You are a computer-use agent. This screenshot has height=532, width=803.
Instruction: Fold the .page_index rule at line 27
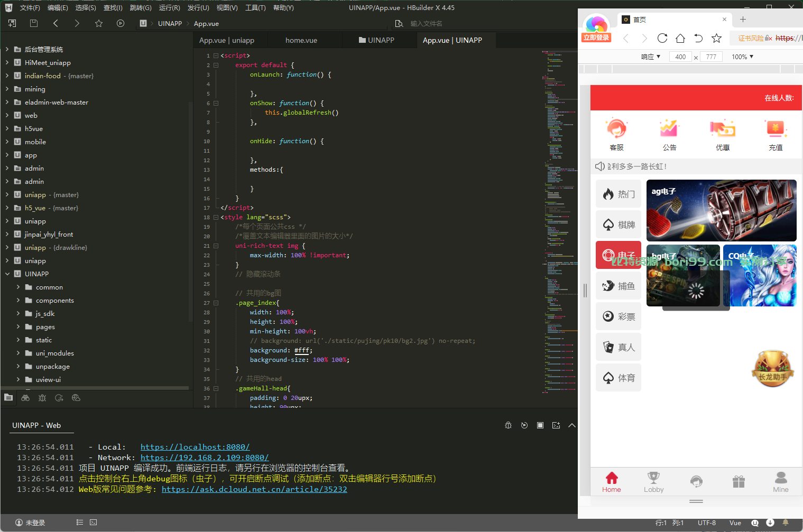[216, 303]
